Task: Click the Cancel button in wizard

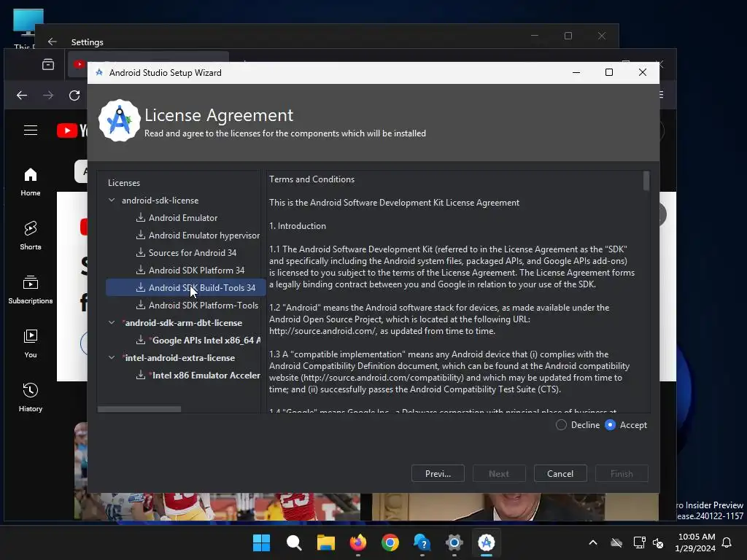Action: click(560, 474)
